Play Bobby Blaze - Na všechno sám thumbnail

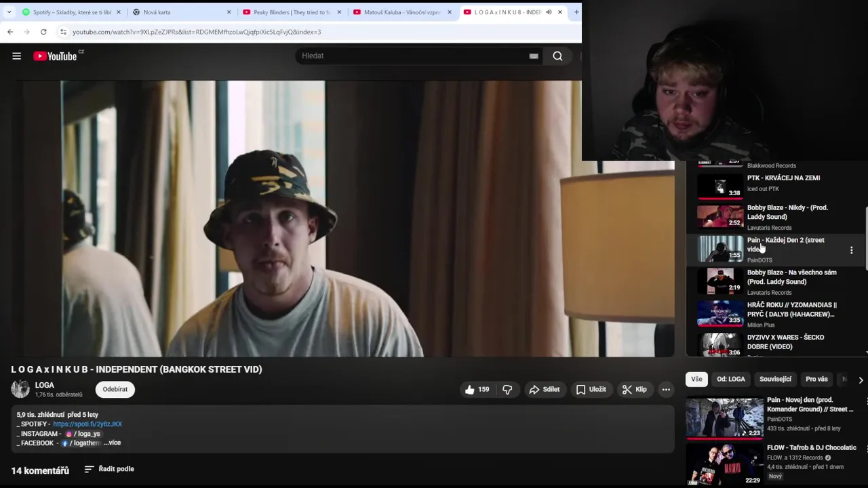(720, 282)
